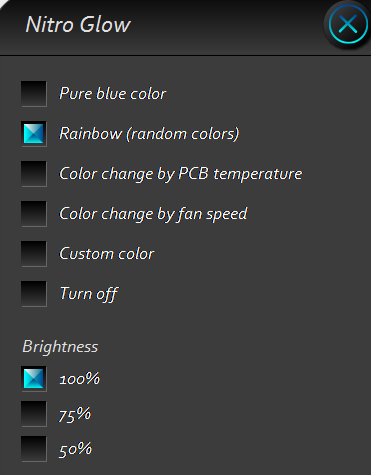This screenshot has height=475, width=371.
Task: Click the 50% brightness label
Action: 75,449
